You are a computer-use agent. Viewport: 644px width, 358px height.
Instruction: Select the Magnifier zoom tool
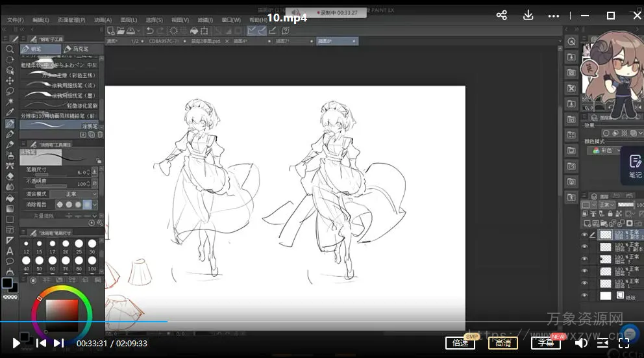point(10,49)
